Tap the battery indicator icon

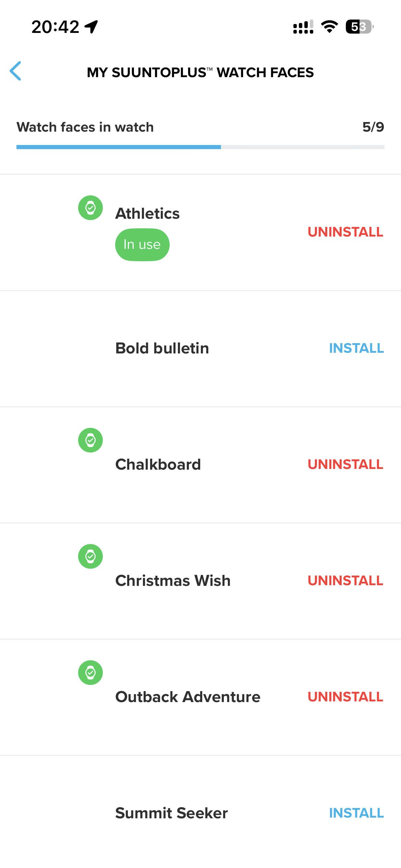(359, 27)
